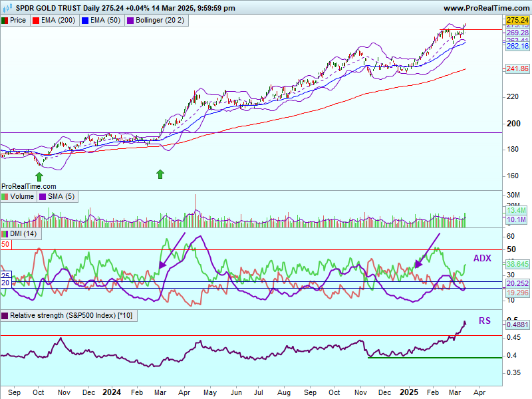
Task: Click the blue 262.16 EMA price label
Action: point(517,46)
